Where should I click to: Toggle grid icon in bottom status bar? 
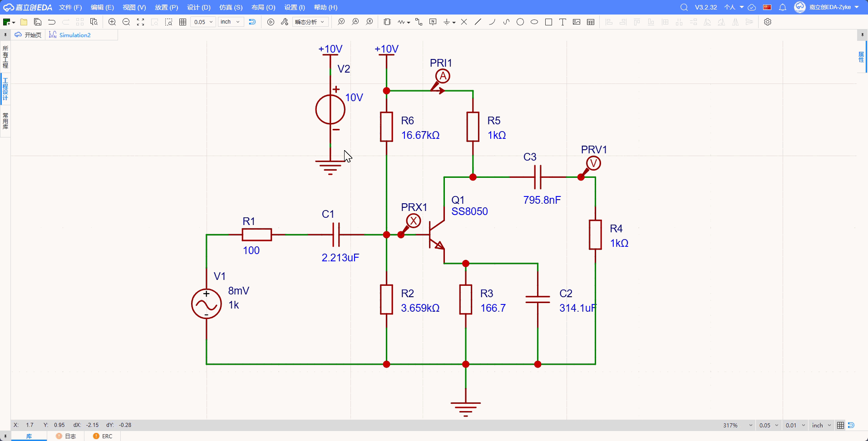click(840, 425)
